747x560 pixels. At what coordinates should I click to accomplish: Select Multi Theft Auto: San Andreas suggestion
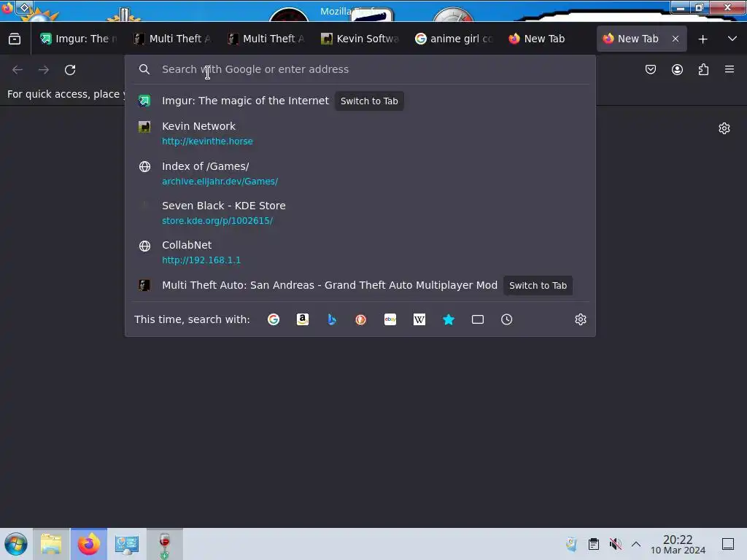tap(330, 285)
